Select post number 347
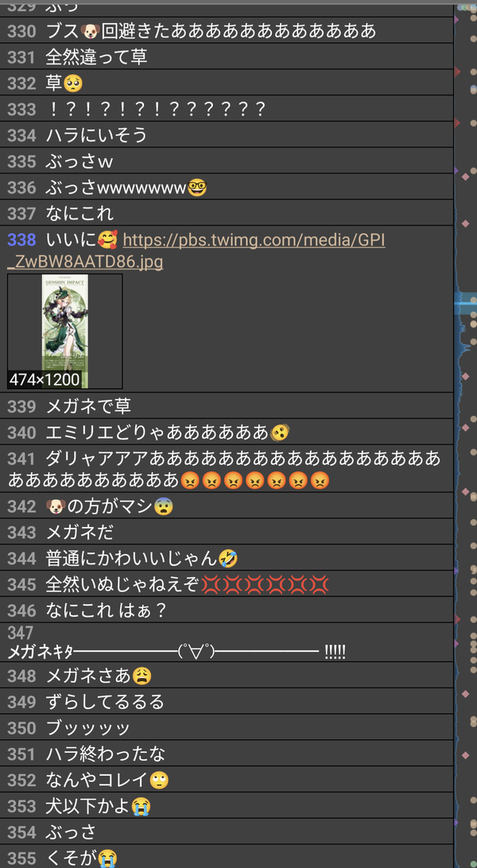 (21, 633)
